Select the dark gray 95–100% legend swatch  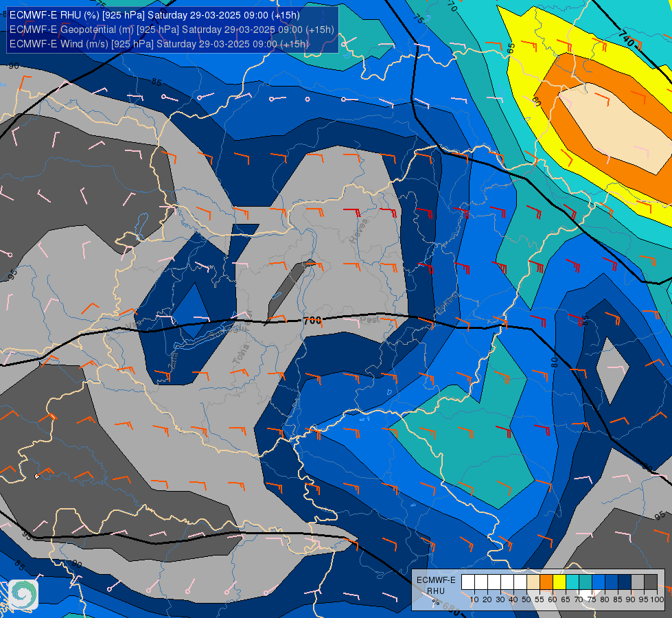point(651,582)
